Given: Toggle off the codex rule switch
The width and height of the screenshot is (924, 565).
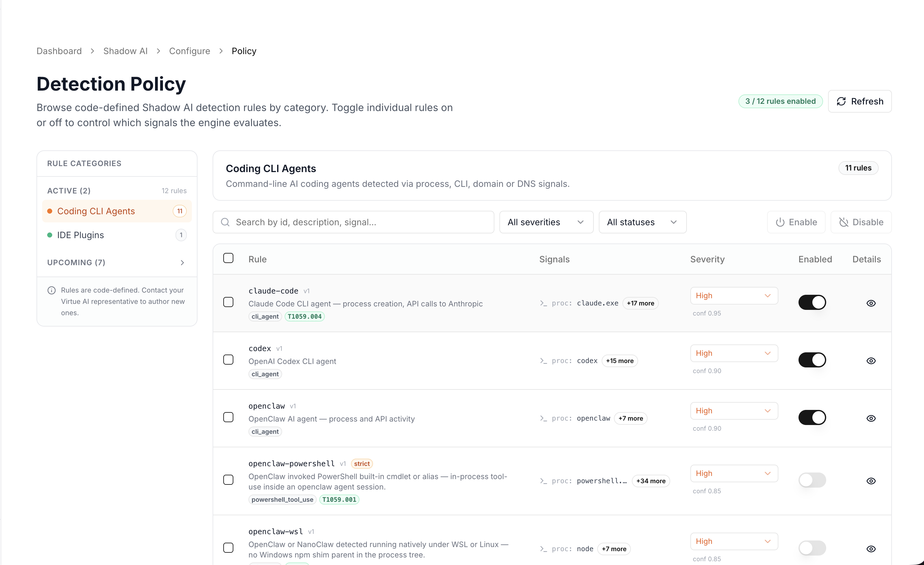Looking at the screenshot, I should [812, 360].
